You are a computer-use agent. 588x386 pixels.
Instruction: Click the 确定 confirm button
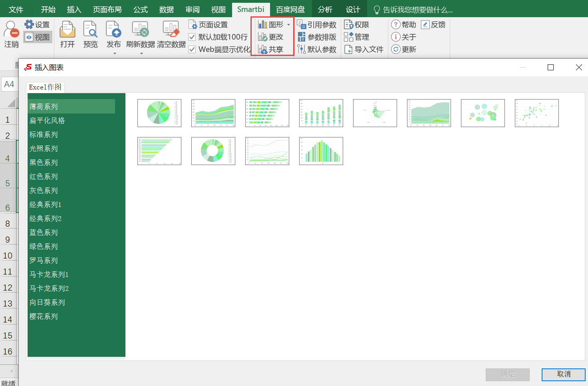(508, 374)
